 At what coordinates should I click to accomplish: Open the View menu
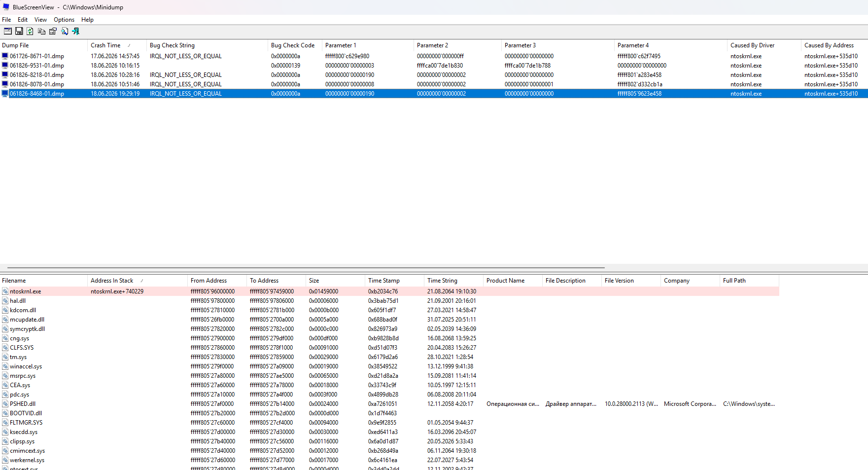pyautogui.click(x=40, y=20)
